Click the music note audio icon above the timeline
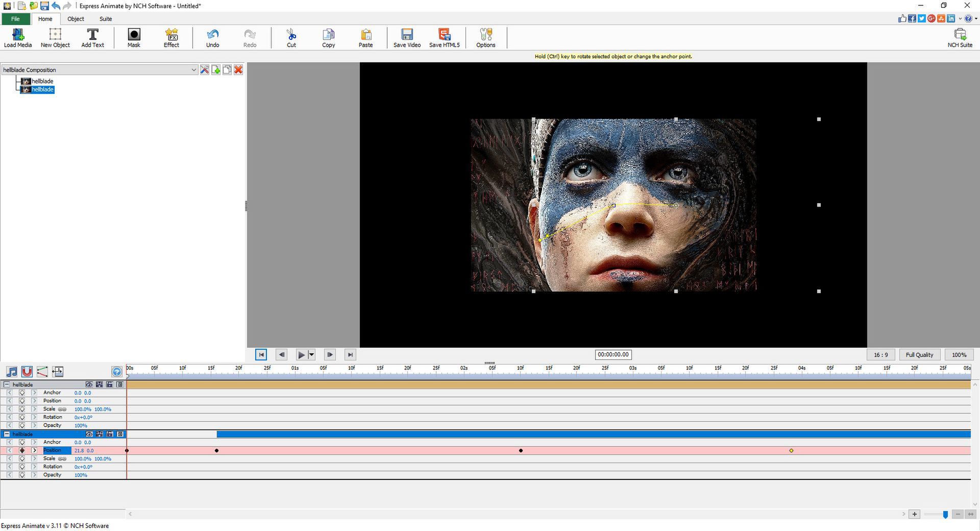This screenshot has height=531, width=980. point(12,372)
